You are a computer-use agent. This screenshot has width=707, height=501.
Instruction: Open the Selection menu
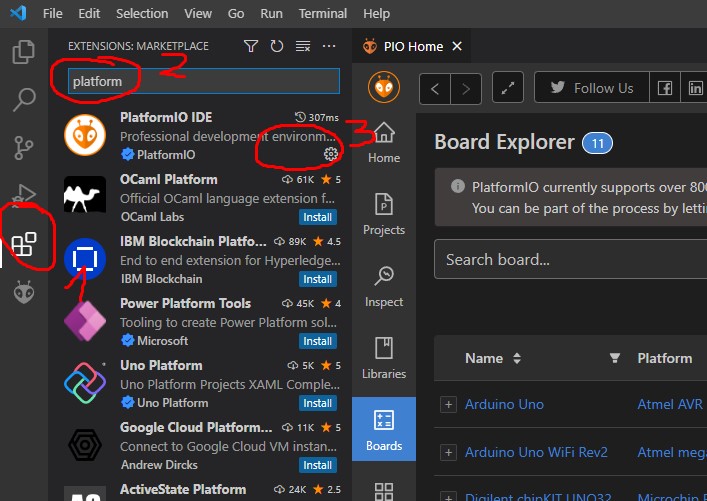pyautogui.click(x=142, y=14)
